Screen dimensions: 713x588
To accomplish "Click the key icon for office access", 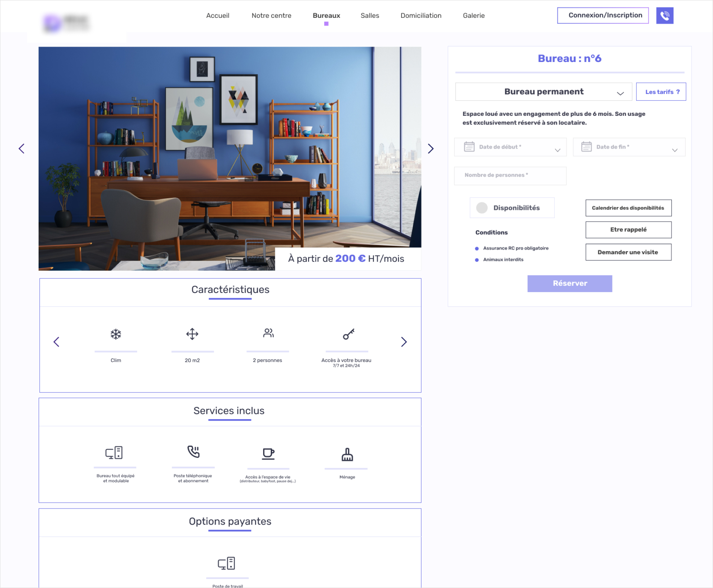I will pos(348,334).
